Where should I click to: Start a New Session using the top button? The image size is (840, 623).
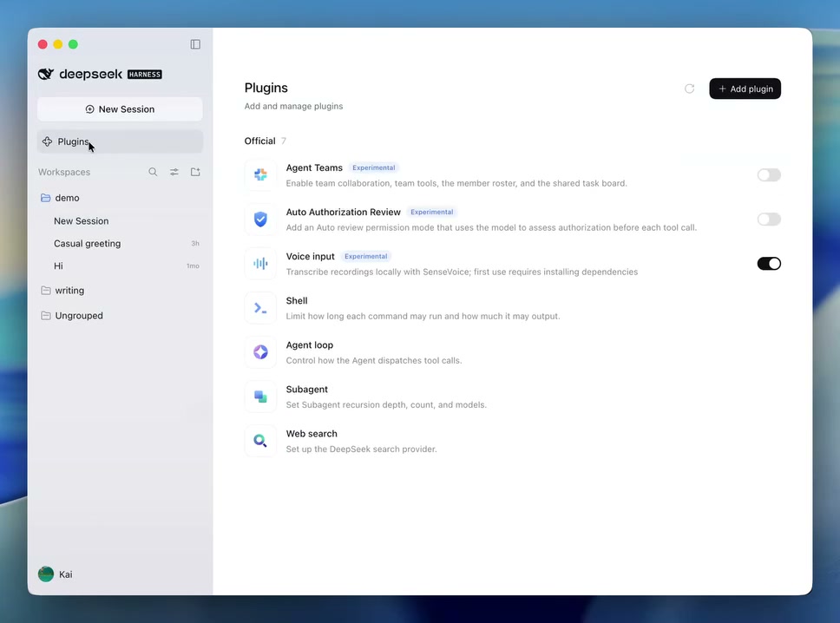click(x=120, y=109)
